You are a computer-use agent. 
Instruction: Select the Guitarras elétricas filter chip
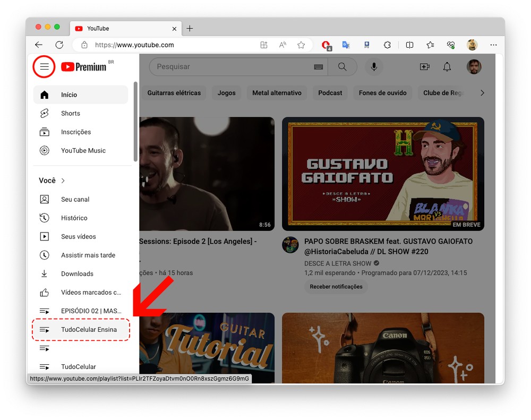coord(174,93)
